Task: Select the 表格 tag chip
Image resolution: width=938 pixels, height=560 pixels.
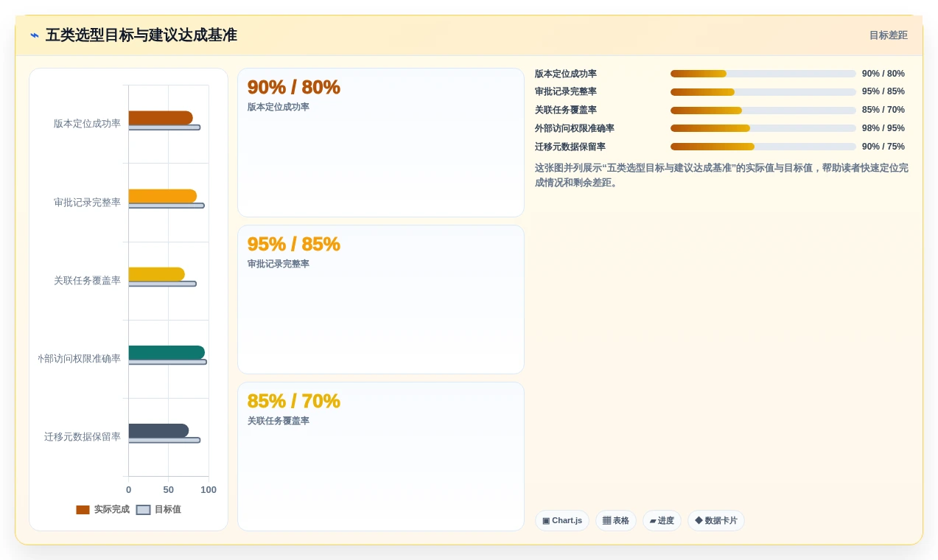Action: click(x=615, y=520)
